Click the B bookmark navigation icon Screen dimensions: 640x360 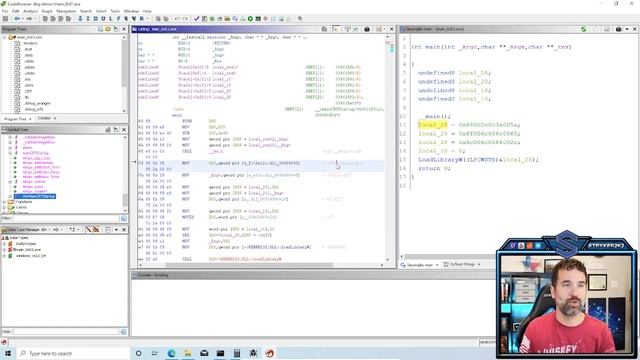[x=141, y=19]
